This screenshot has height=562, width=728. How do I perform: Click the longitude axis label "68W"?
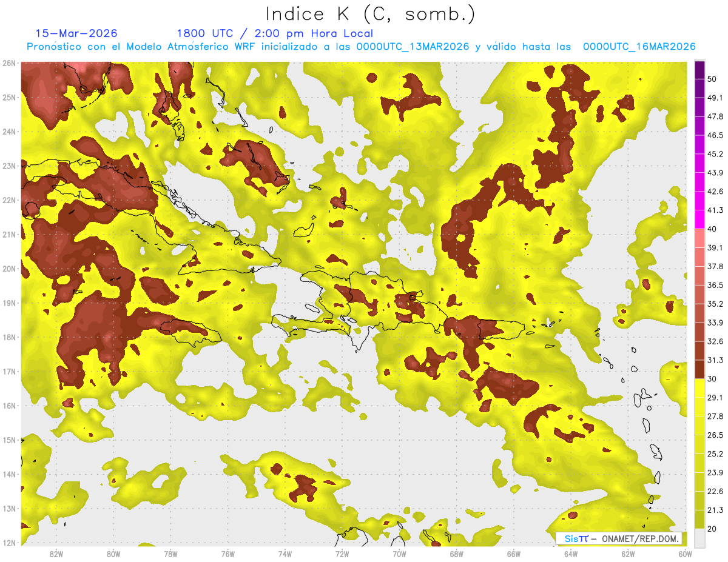click(x=457, y=554)
